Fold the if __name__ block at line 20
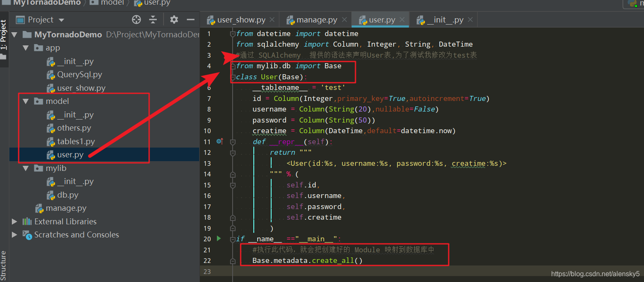 233,239
